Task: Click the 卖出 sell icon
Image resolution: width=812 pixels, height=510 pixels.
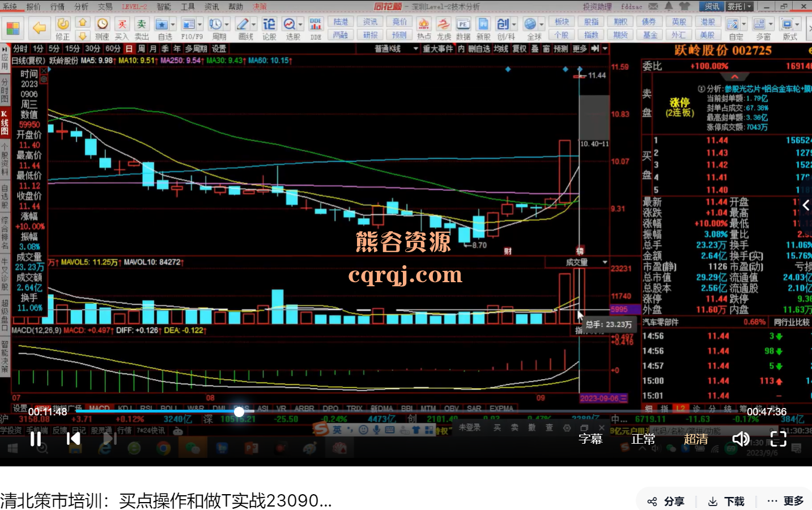Action: [x=142, y=24]
